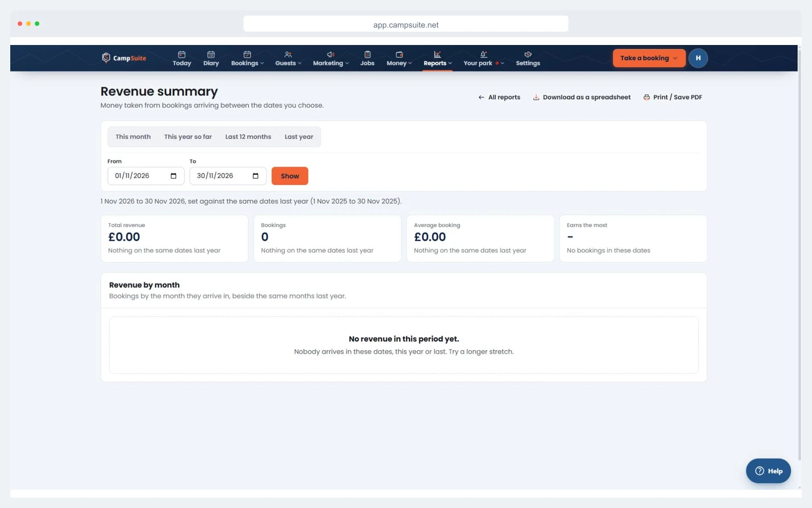Viewport: 812px width, 508px height.
Task: Select the This month range
Action: (x=133, y=137)
